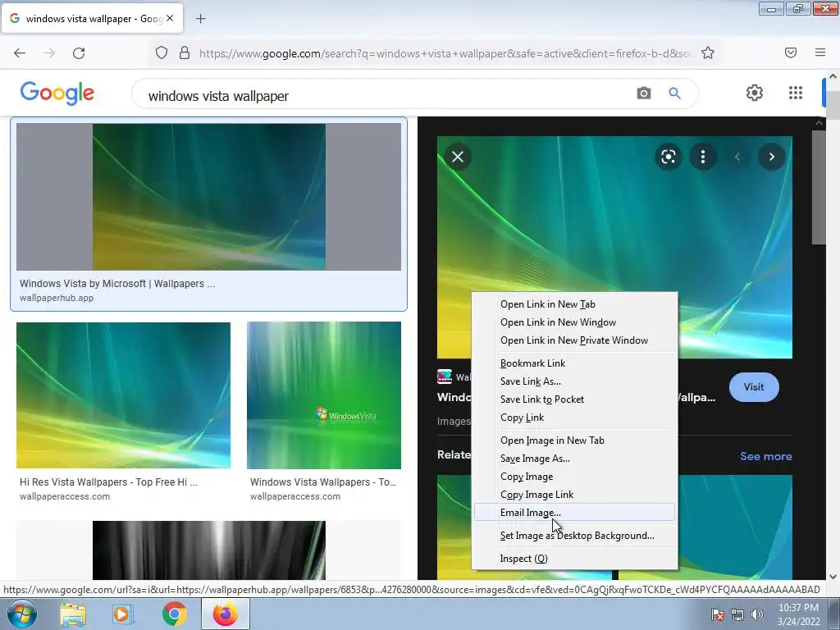Go to previous image in preview
Screen dimensions: 840x630
(737, 157)
